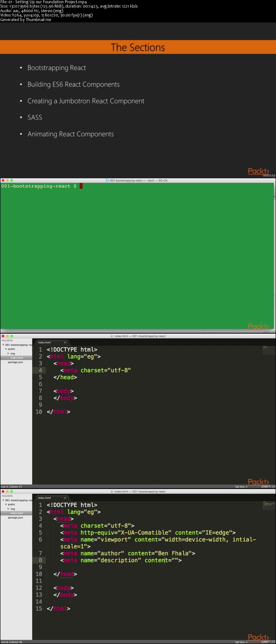This screenshot has height=644, width=276.
Task: Click the unsaved dot on the index.html tab of the 15-line editor
Action: (x=65, y=498)
